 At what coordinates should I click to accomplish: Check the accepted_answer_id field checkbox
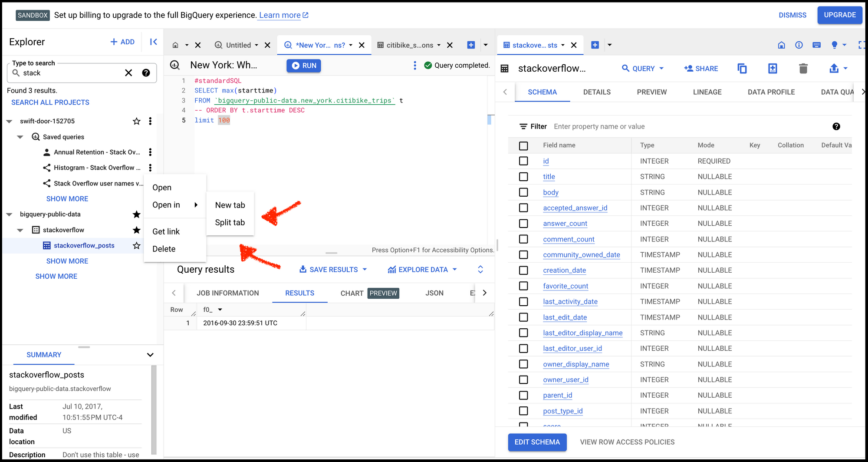point(523,208)
